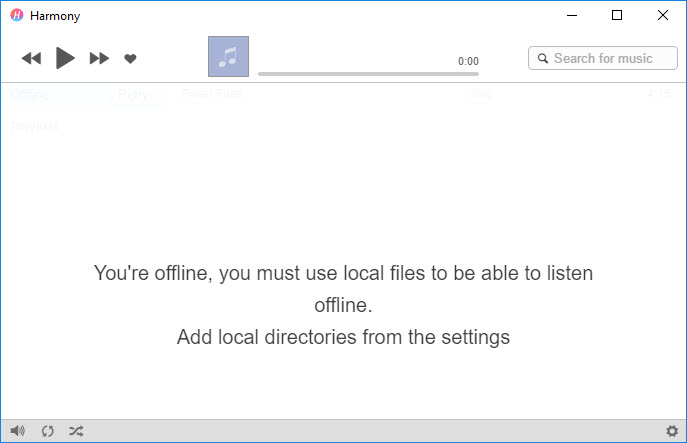Like the track with the heart icon
Screen dimensions: 687x443
click(x=130, y=58)
